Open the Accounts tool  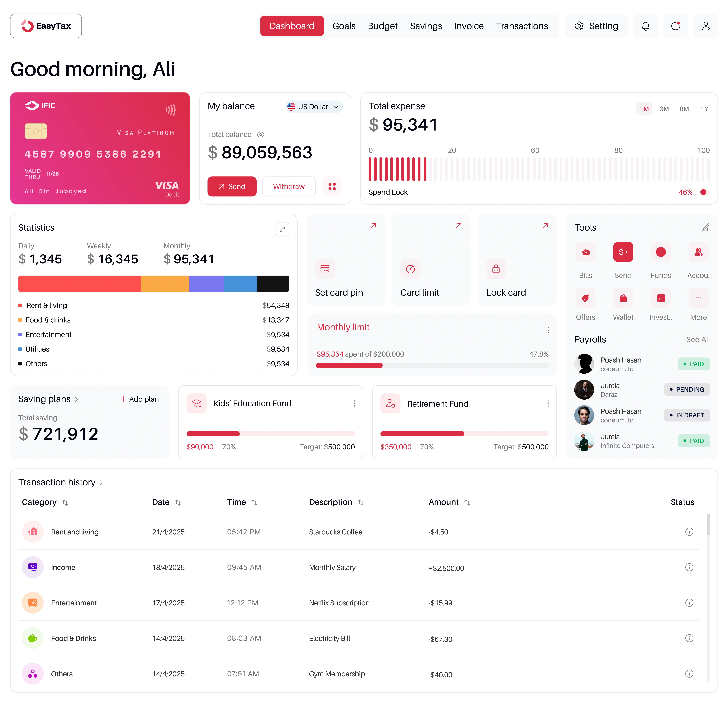pos(698,252)
